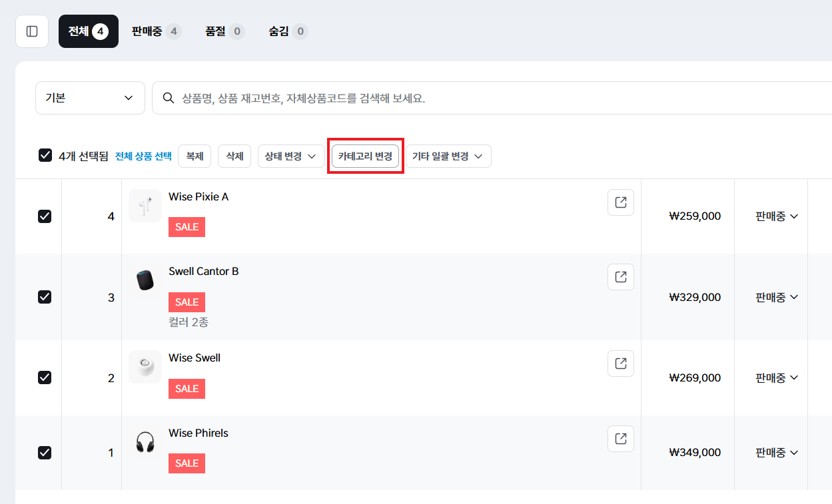This screenshot has width=832, height=504.
Task: Click the ₩329,000 price cell
Action: pyautogui.click(x=695, y=297)
